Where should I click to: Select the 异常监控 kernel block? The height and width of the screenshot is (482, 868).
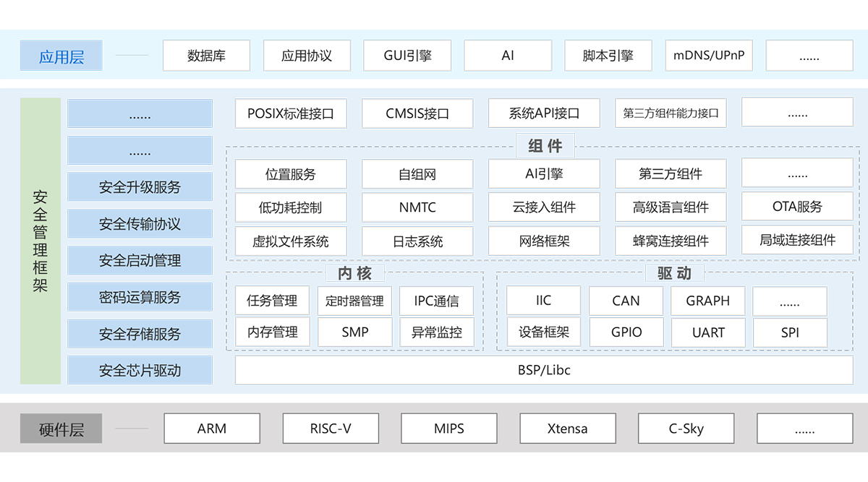pyautogui.click(x=436, y=332)
